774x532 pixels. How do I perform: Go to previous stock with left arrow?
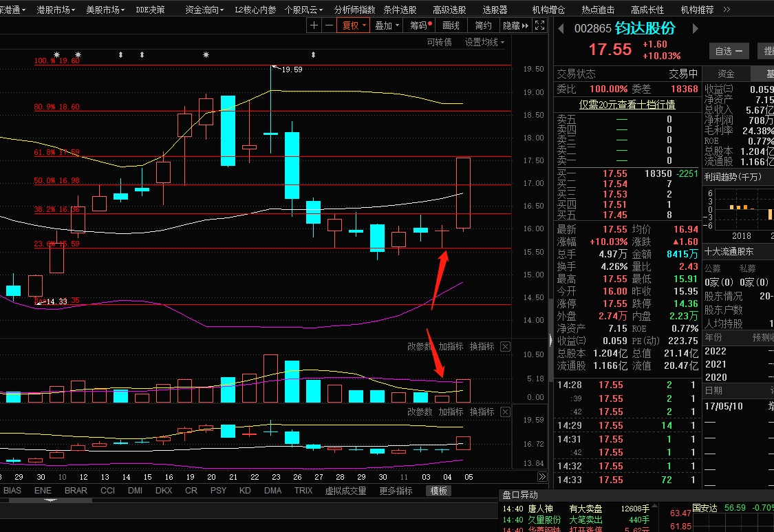point(561,29)
